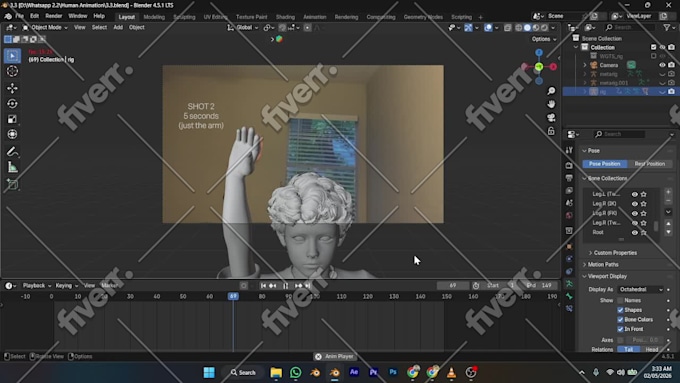Open the Keying dropdown in timeline
680x383 pixels.
[x=66, y=285]
